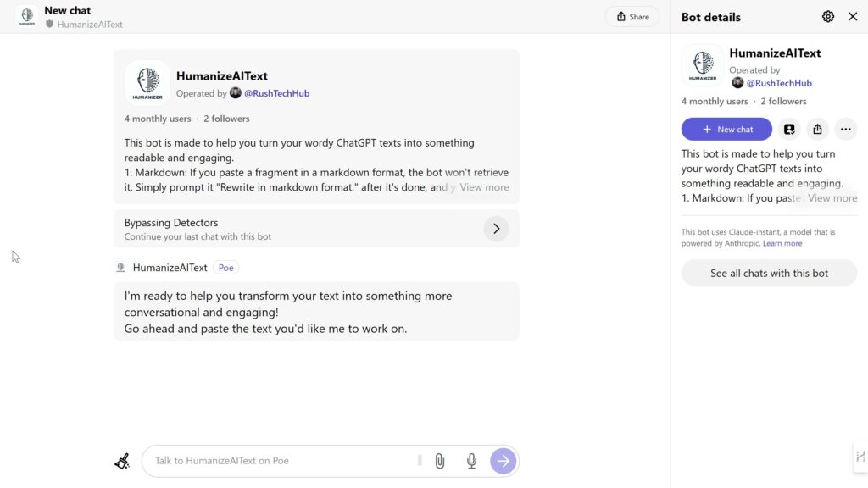
Task: Click the Poe badge beside bot name
Action: point(225,268)
